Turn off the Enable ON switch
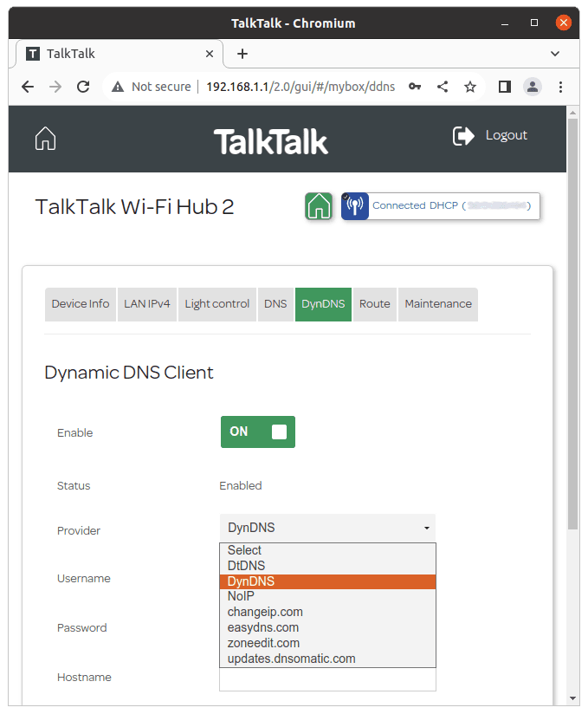588x714 pixels. [x=257, y=432]
